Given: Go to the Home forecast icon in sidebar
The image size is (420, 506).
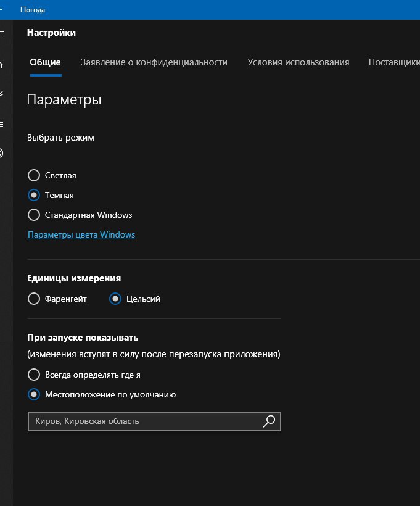Looking at the screenshot, I should [x=1, y=65].
